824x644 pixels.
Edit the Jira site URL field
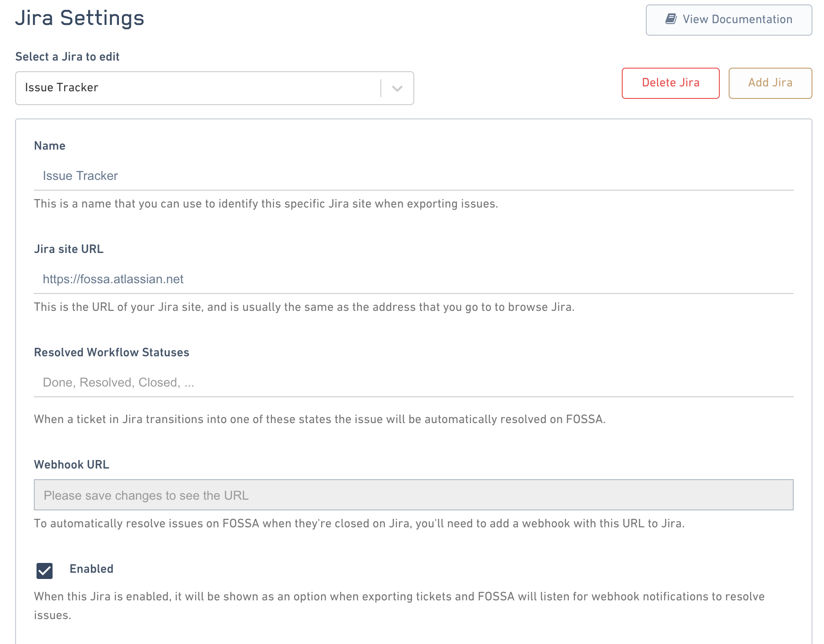[414, 279]
